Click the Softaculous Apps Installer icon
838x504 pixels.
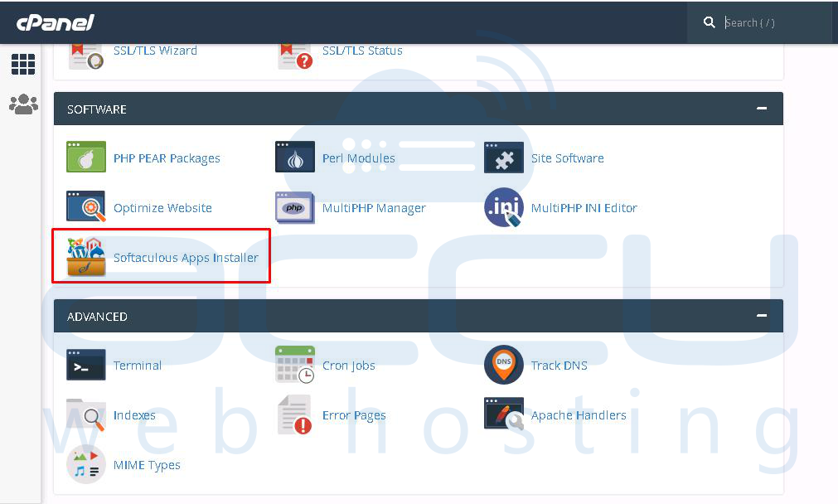click(86, 256)
